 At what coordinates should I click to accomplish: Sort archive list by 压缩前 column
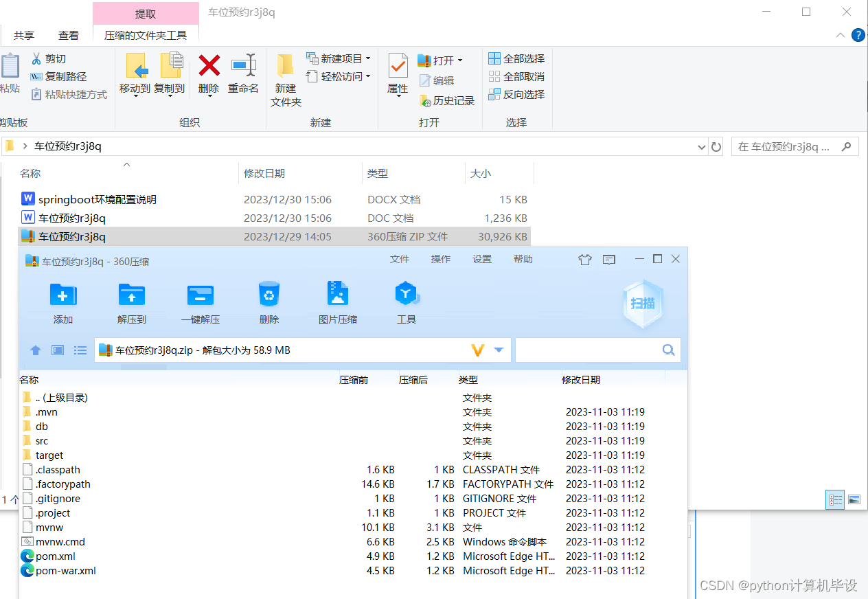tap(354, 380)
